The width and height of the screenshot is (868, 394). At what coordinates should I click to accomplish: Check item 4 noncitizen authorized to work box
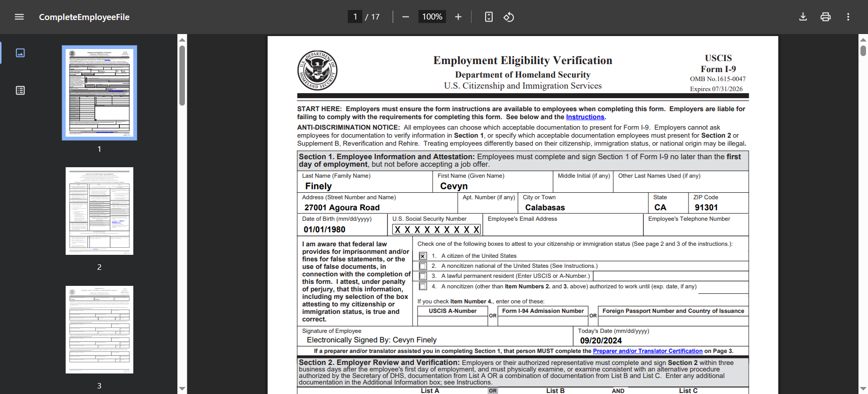coord(423,286)
